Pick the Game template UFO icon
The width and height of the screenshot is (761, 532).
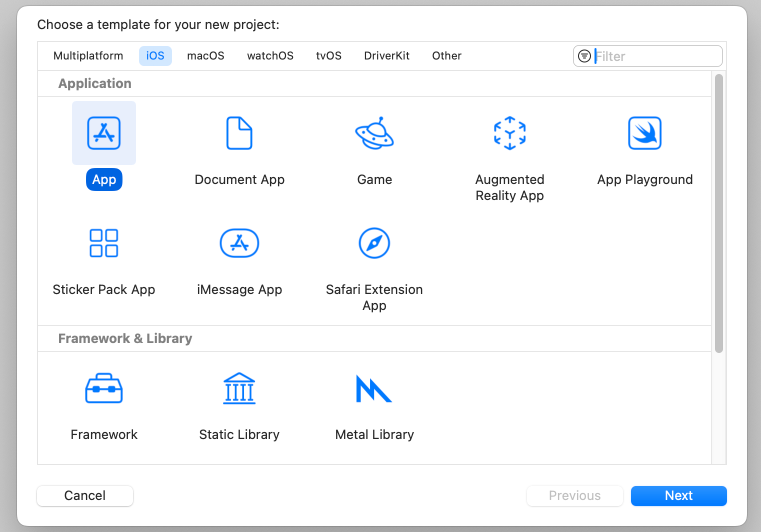(x=374, y=133)
